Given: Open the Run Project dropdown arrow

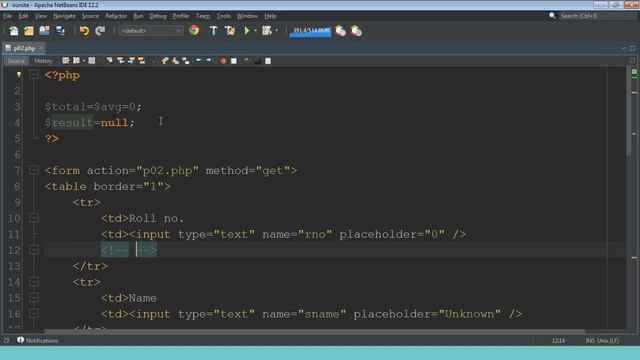Looking at the screenshot, I should [256, 31].
